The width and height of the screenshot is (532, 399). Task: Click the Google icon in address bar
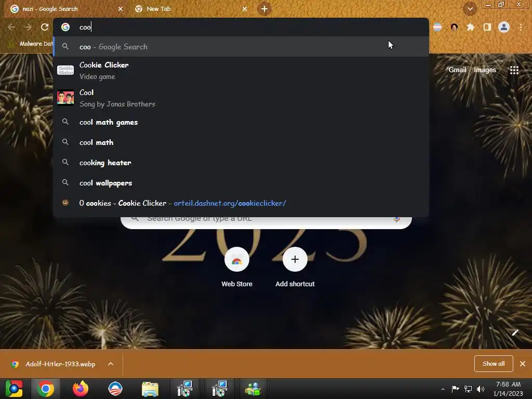tap(65, 27)
